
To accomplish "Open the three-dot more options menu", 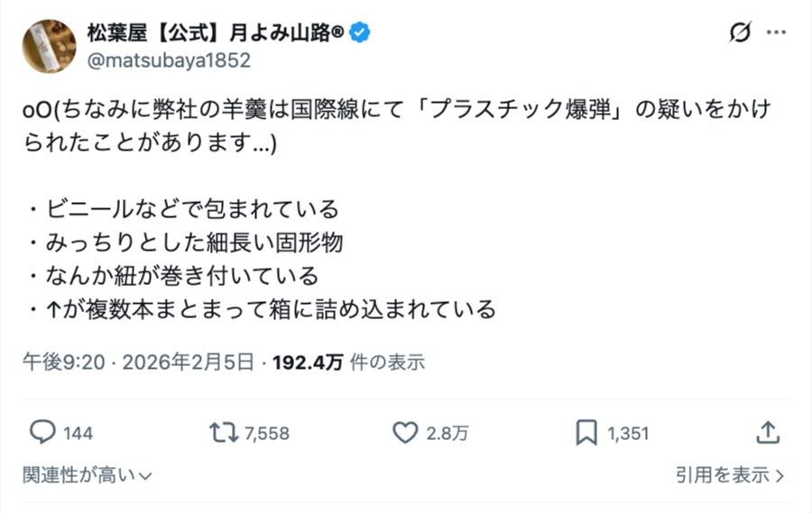I will [x=776, y=33].
